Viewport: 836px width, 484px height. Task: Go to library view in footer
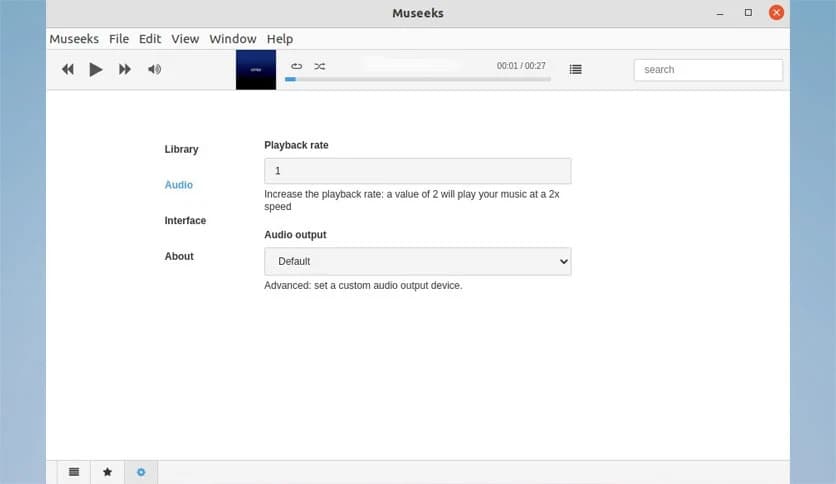coord(74,472)
